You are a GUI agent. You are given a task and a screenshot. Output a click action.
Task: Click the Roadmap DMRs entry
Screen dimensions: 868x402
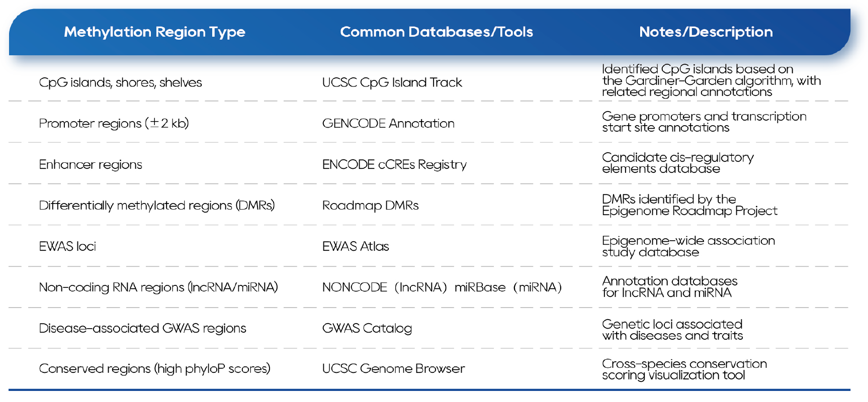tap(370, 206)
